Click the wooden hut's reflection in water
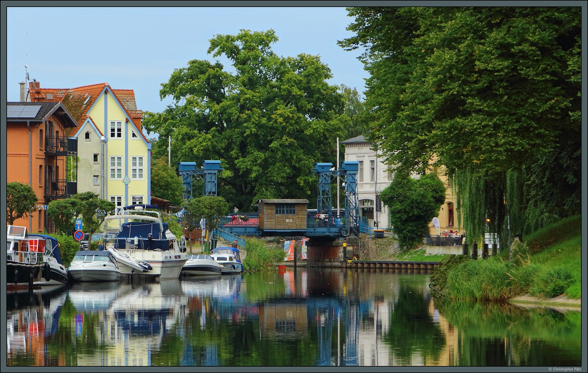This screenshot has height=373, width=588. pyautogui.click(x=283, y=319)
